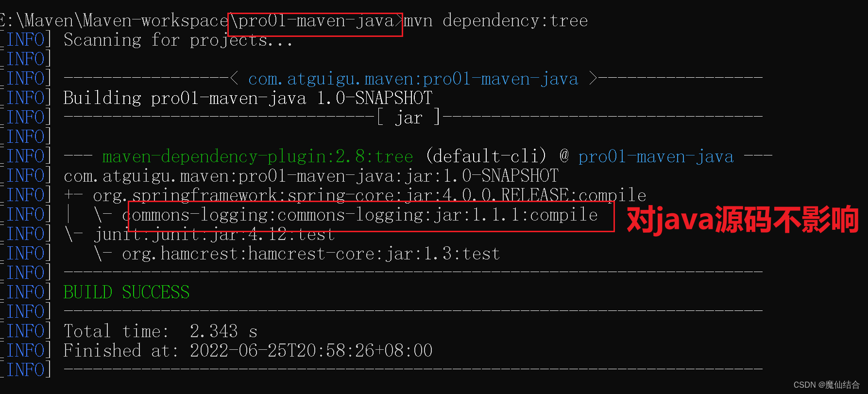868x394 pixels.
Task: Click green 'maven-dependency-plugin:2.8:tree' text
Action: 257,157
